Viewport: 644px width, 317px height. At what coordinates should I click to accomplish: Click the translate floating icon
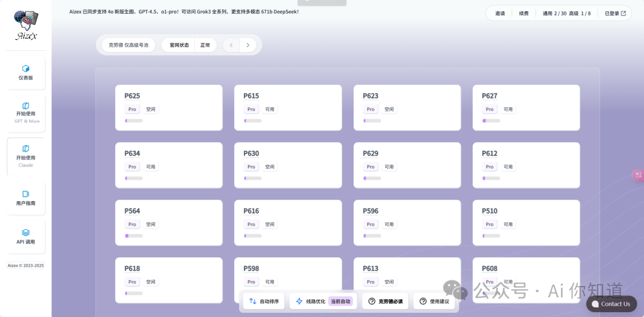[x=638, y=175]
